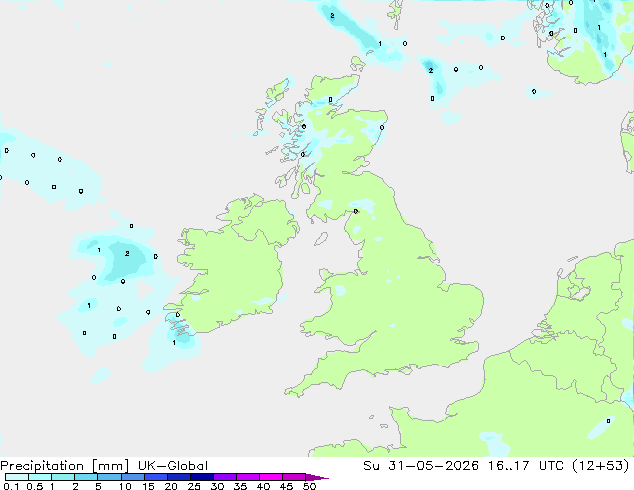The height and width of the screenshot is (490, 634).
Task: Click the '1' value off southwest Ireland's coast
Action: point(174,342)
